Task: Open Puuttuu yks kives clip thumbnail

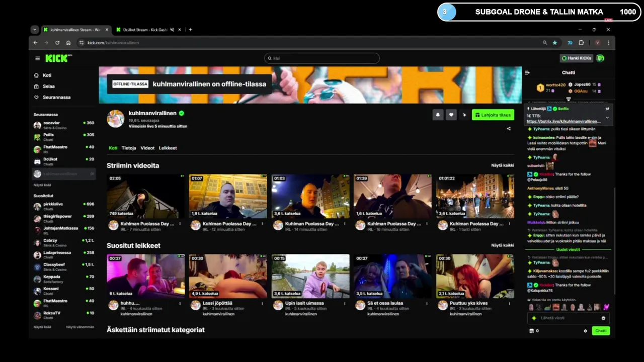Action: pyautogui.click(x=475, y=276)
